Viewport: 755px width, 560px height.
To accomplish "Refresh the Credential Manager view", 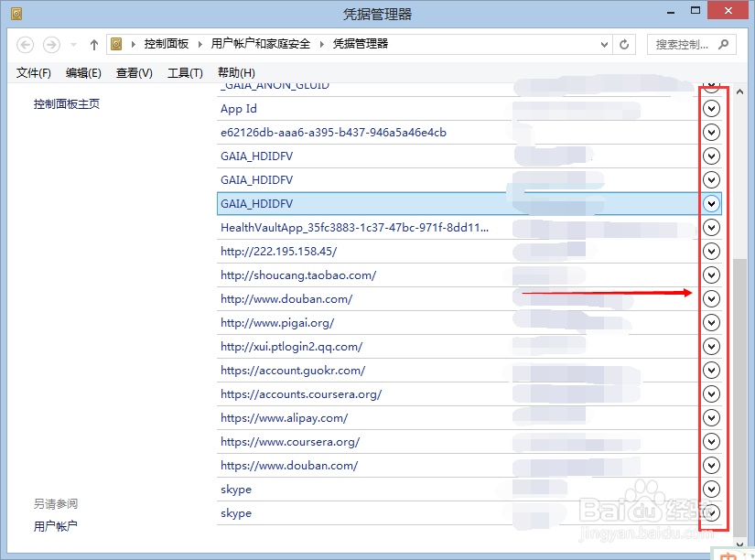I will point(624,45).
